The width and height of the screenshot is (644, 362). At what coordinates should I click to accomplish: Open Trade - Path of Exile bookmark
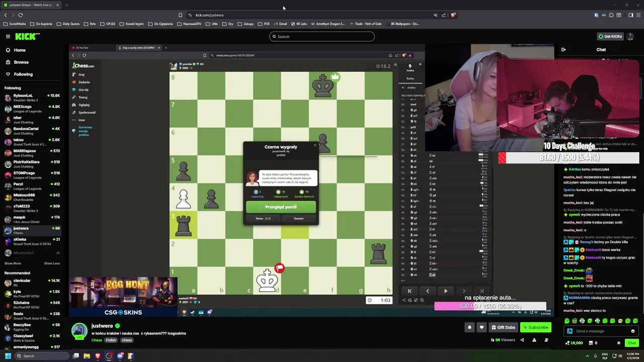(365, 24)
